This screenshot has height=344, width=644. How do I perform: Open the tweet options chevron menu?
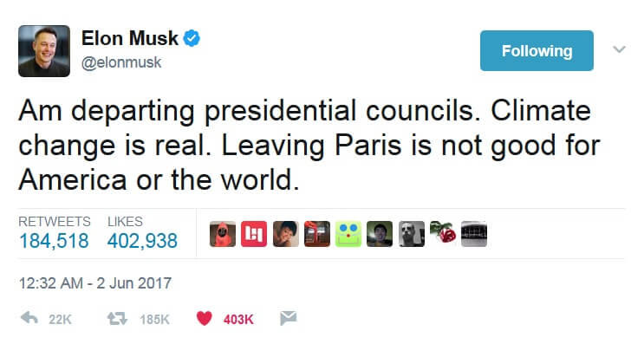coord(619,49)
